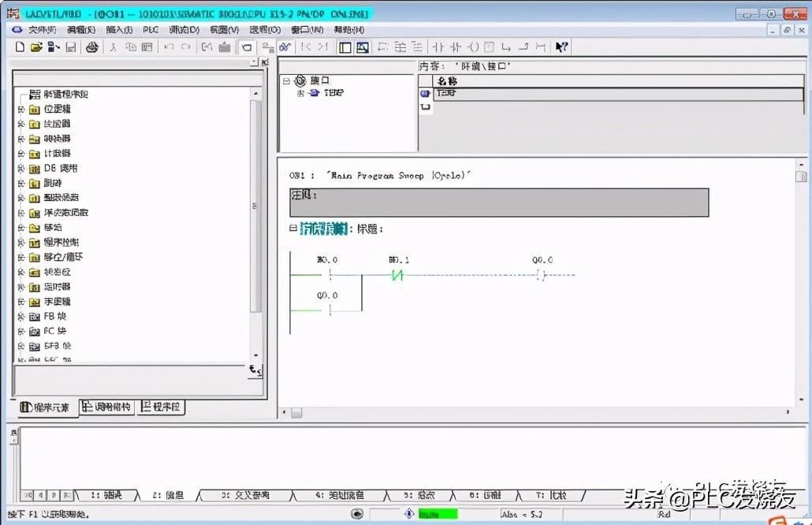Viewport: 812px width, 525px height.
Task: Click inside the gray 注释 comment field
Action: 499,203
